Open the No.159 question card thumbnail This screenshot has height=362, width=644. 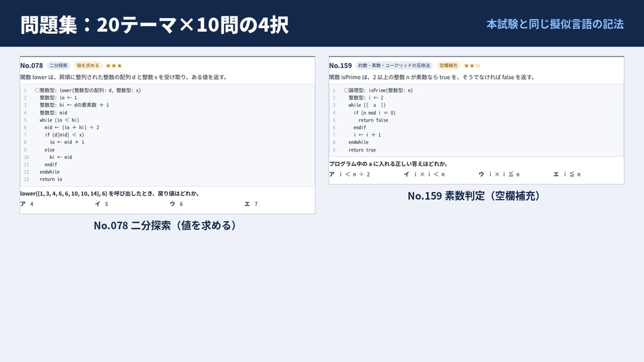pos(477,120)
